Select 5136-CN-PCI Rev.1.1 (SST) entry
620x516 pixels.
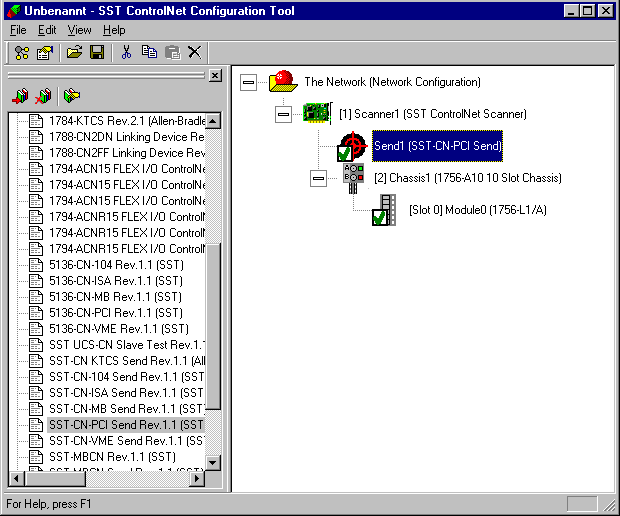(116, 313)
